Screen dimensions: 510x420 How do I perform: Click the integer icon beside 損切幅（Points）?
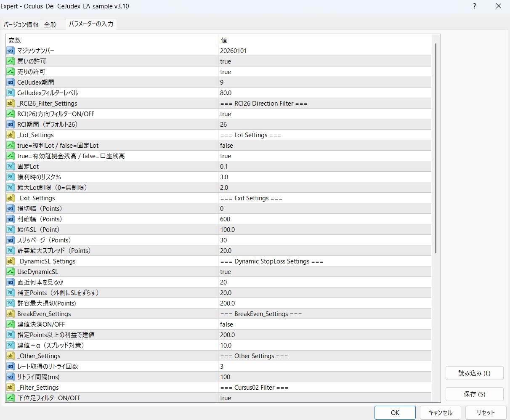pyautogui.click(x=11, y=209)
